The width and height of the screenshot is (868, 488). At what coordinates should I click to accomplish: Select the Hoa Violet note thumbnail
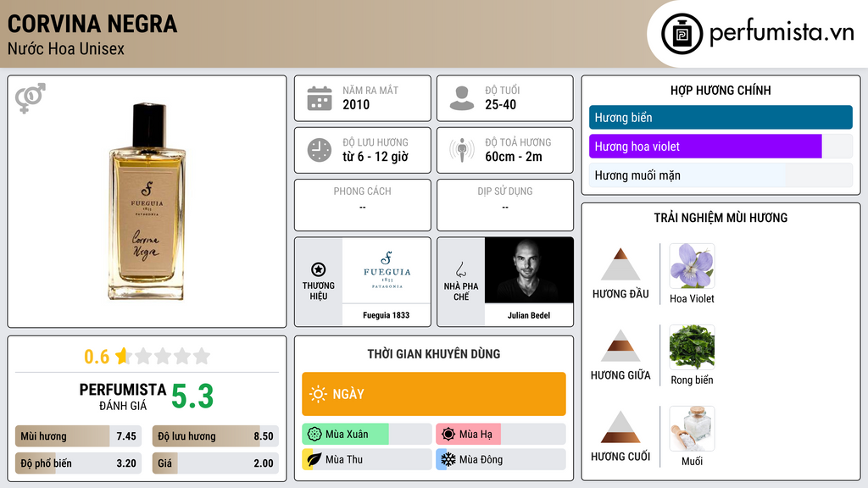click(692, 266)
